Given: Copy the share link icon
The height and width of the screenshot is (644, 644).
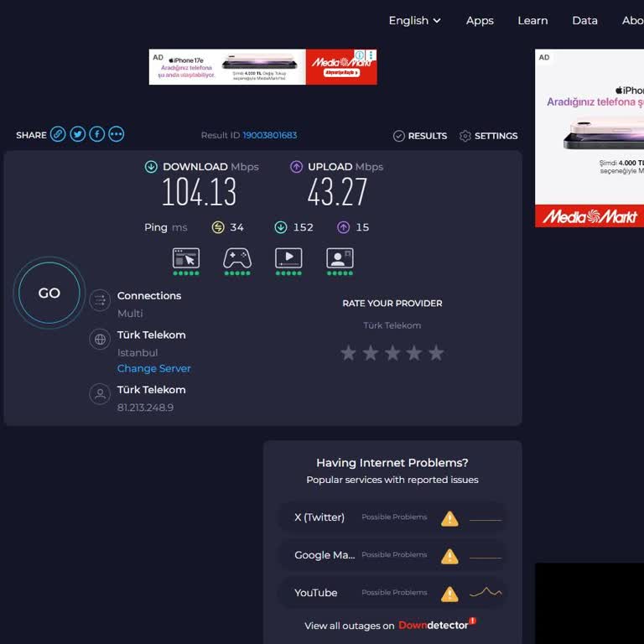Looking at the screenshot, I should point(58,134).
